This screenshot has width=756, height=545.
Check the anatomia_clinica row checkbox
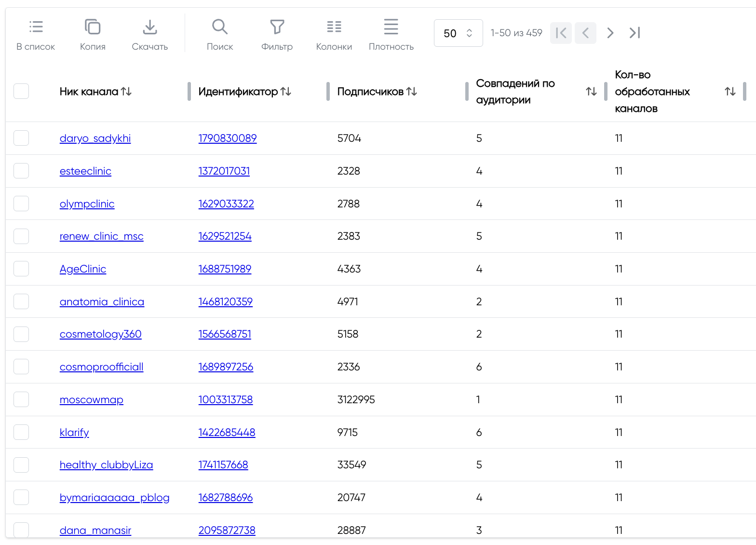(x=21, y=301)
